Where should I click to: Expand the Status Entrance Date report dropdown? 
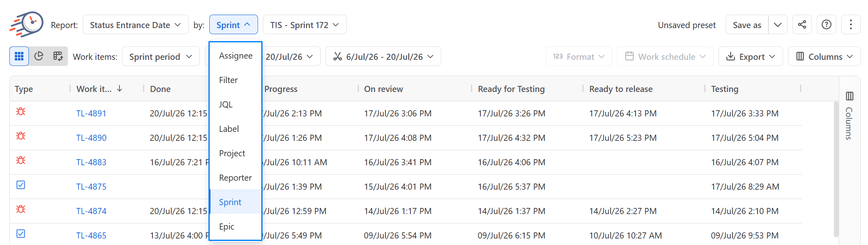pos(136,25)
